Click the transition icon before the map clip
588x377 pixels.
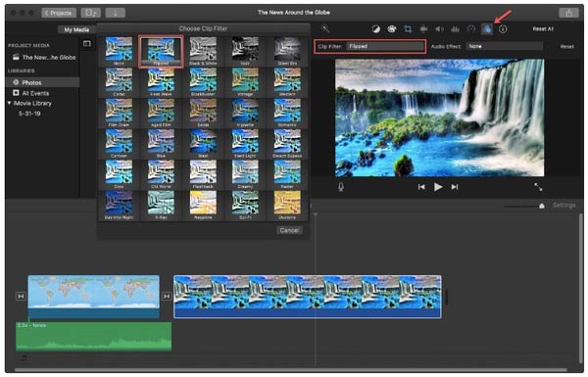tap(21, 296)
